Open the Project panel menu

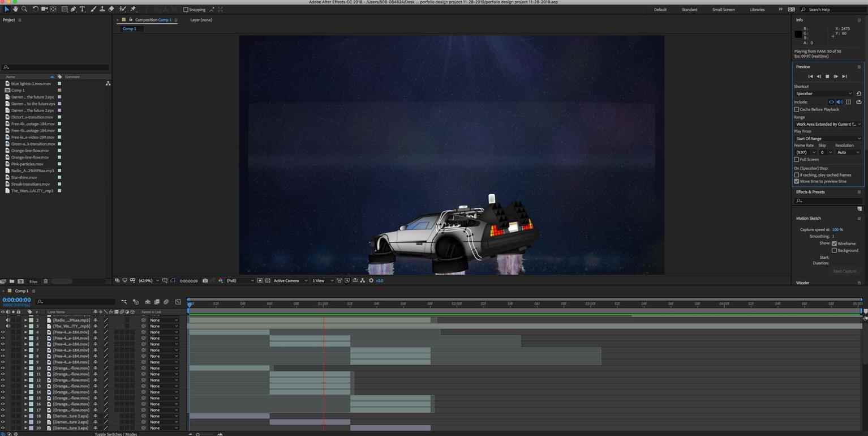click(x=20, y=20)
